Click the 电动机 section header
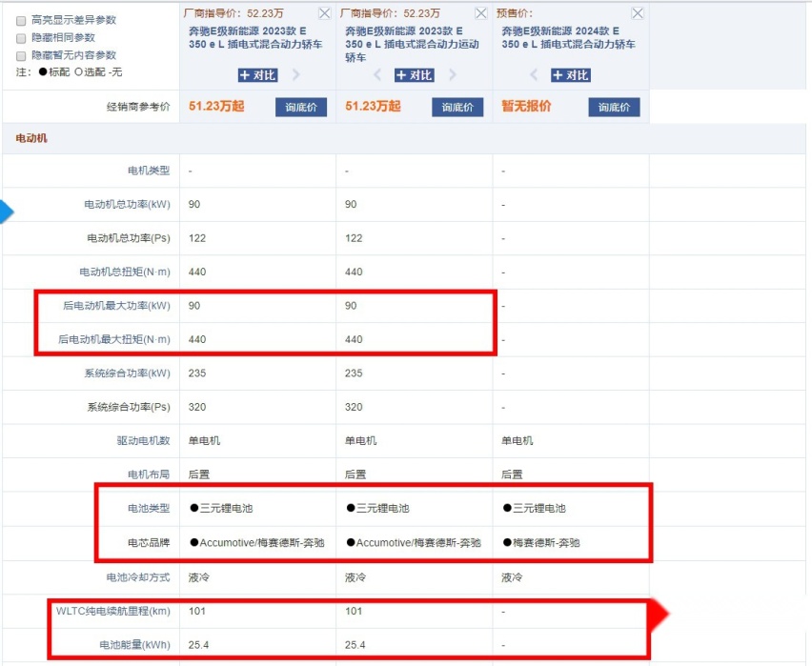The width and height of the screenshot is (812, 666). pos(31,138)
